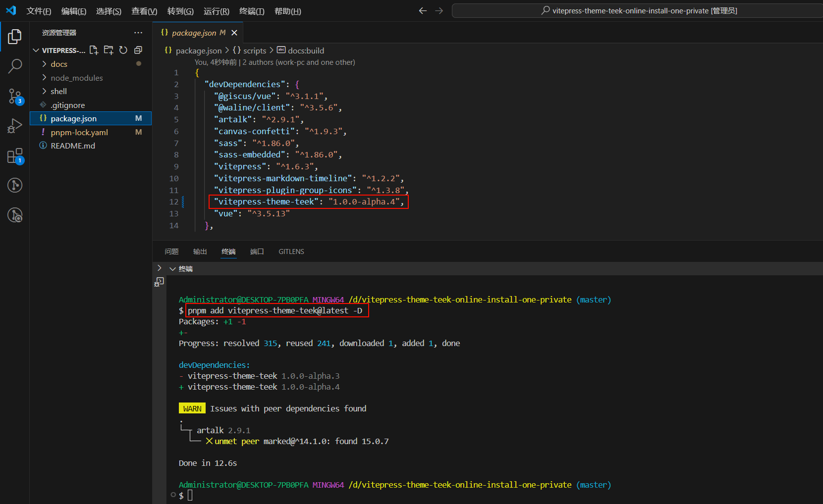Open GitLens Inspect icon in activity bar

(x=15, y=215)
